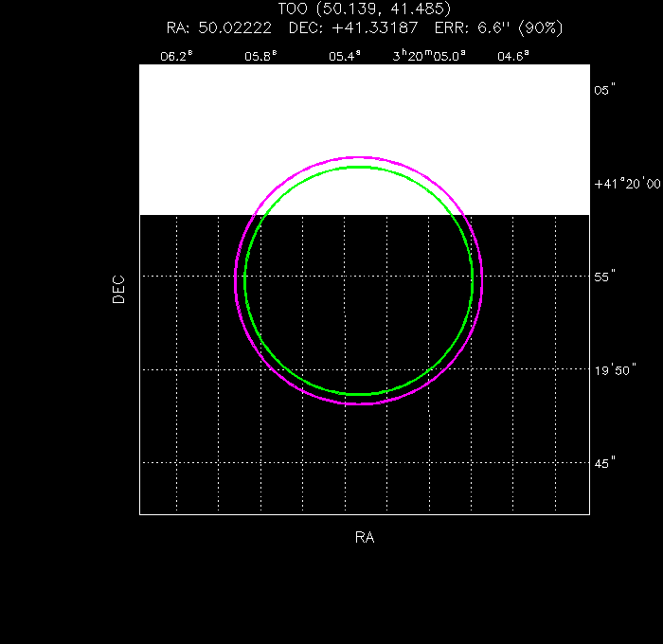Click the 05.8s RA tick label
The image size is (663, 644).
260,56
